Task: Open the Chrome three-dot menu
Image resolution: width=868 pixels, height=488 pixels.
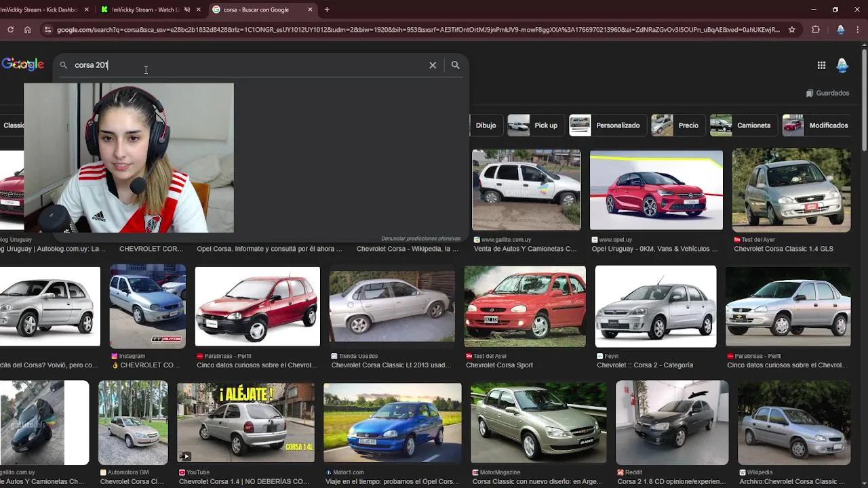Action: [859, 30]
